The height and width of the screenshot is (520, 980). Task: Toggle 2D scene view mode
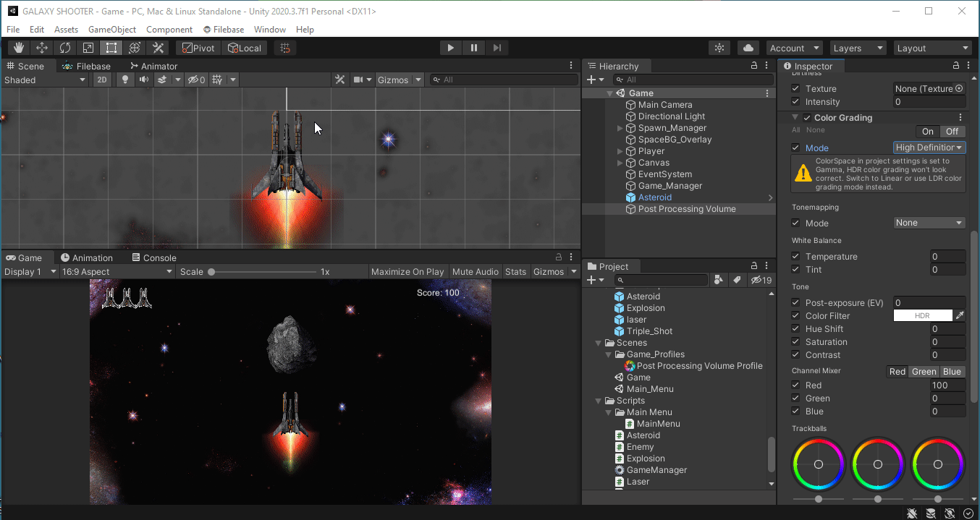102,80
